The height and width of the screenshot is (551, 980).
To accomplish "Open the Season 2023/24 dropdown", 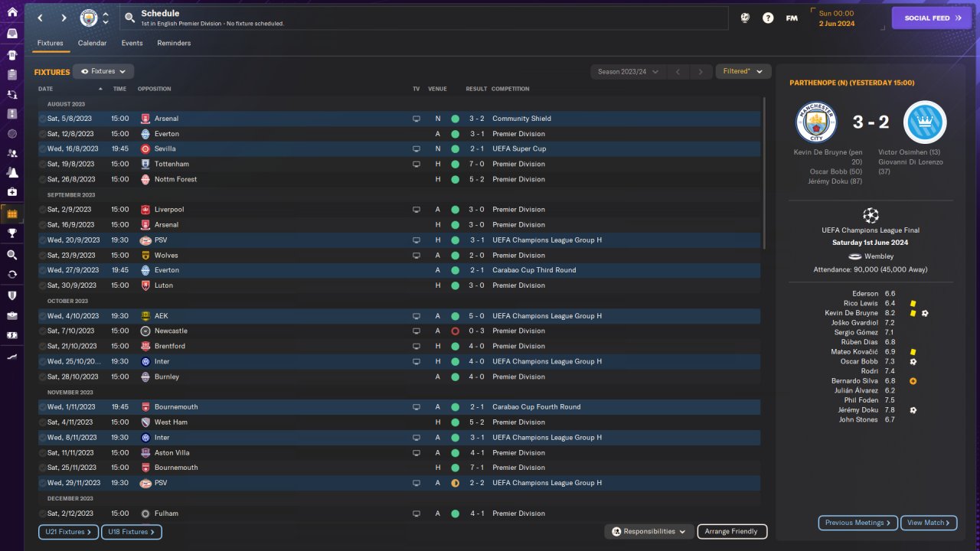I will [627, 72].
